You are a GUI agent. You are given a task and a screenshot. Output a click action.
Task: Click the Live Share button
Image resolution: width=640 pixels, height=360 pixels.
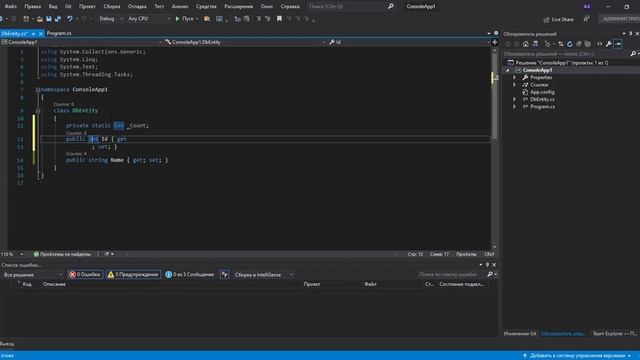click(558, 19)
